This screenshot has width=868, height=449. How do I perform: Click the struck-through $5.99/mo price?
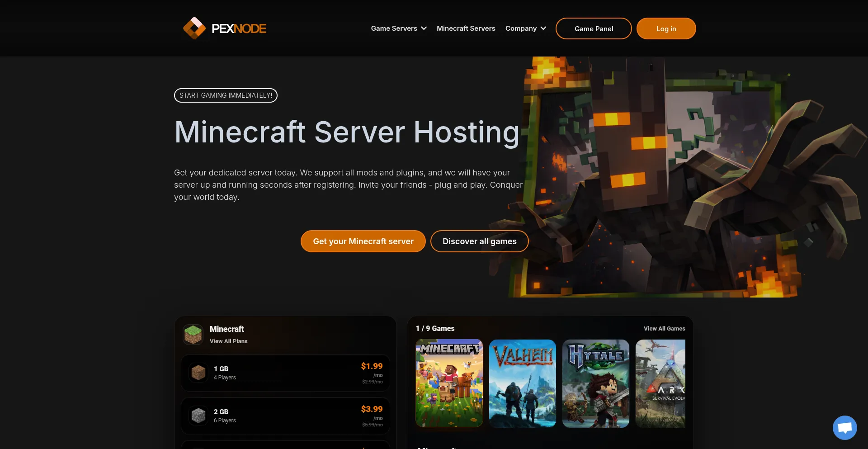click(x=373, y=425)
